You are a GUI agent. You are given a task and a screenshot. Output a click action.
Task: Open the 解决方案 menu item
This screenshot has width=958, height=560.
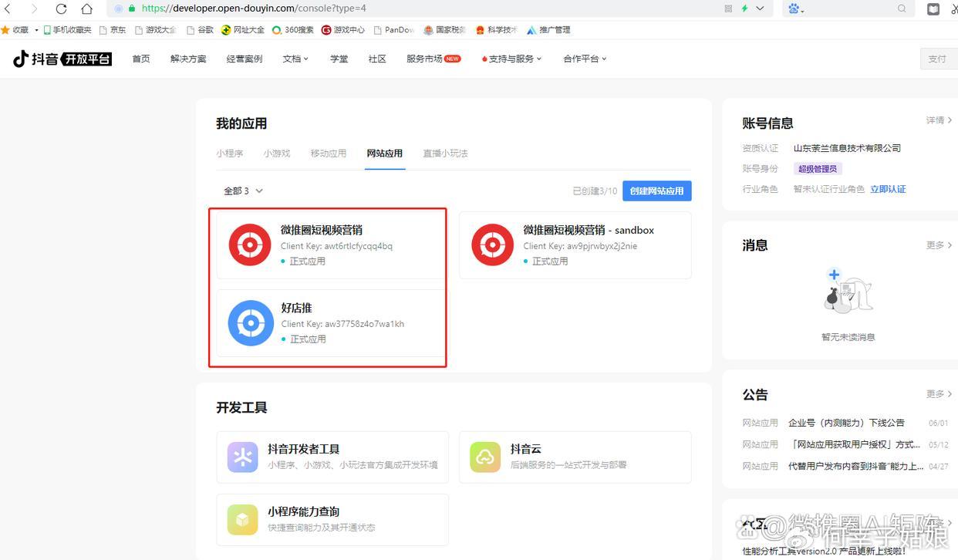tap(188, 59)
